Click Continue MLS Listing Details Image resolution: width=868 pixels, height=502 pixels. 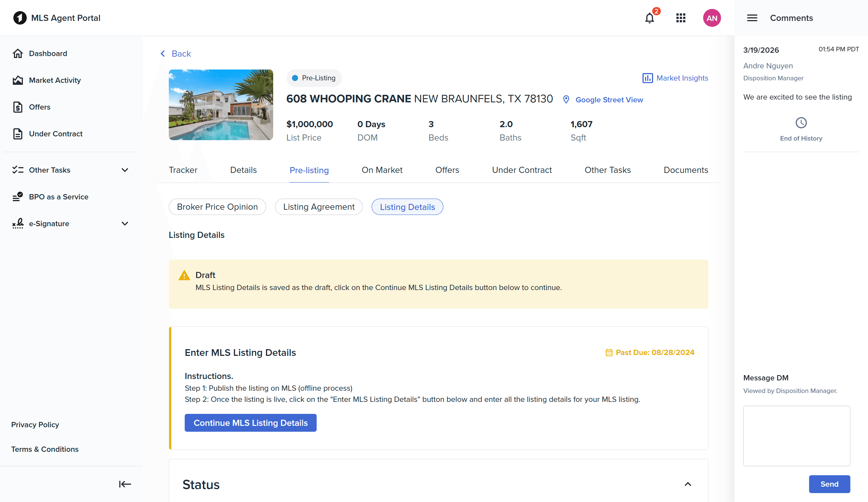(x=250, y=423)
